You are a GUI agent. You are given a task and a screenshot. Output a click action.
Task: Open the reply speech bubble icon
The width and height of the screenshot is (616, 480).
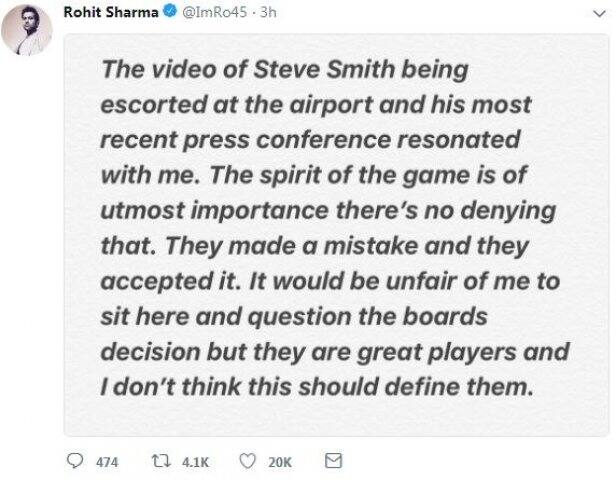pos(75,461)
